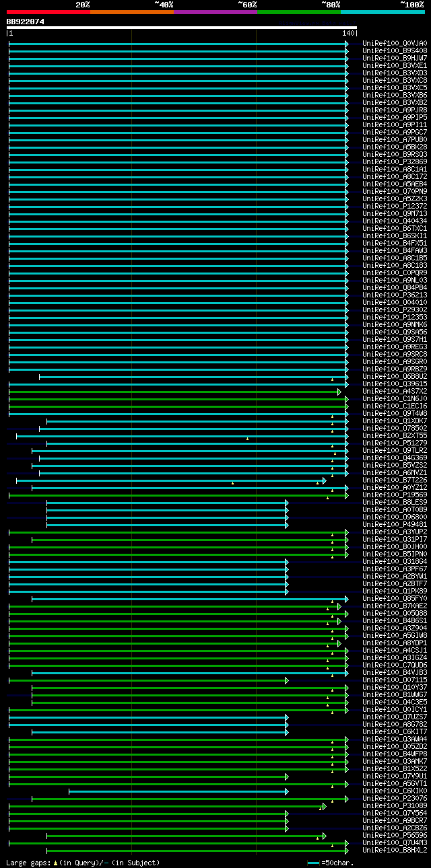Click the white query sequence ruler bar

tap(181, 28)
